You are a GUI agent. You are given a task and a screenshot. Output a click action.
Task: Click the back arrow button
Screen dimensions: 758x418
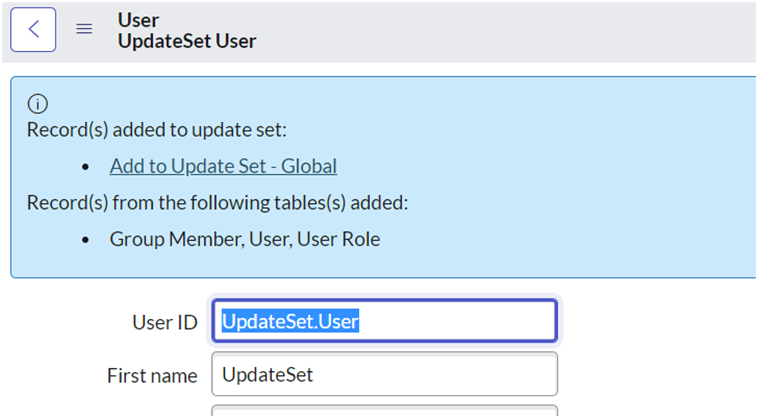pyautogui.click(x=33, y=30)
